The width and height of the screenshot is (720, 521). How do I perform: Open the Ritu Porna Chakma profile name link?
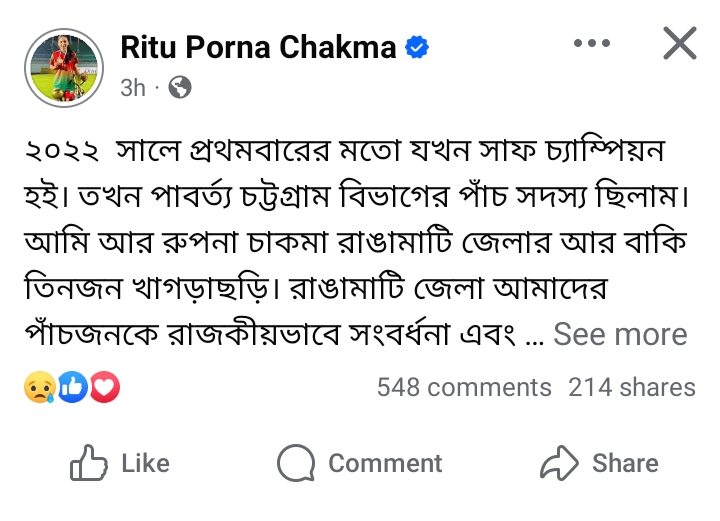coord(258,47)
